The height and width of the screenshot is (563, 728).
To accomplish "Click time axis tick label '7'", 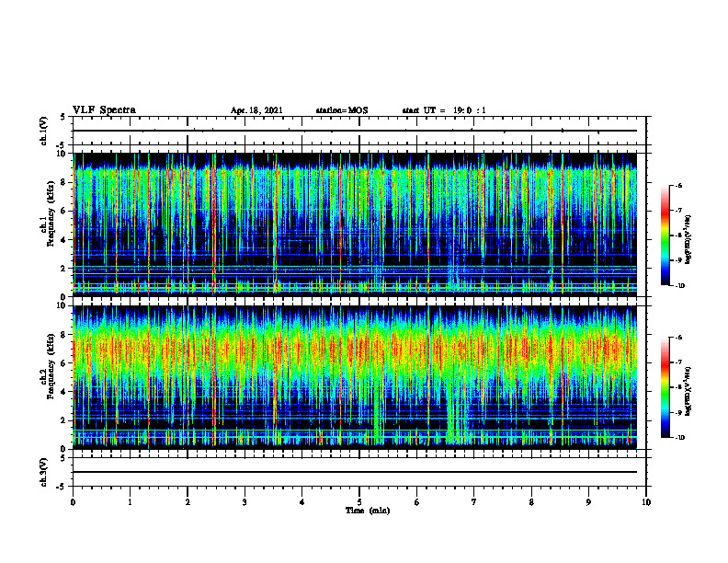I will (474, 502).
